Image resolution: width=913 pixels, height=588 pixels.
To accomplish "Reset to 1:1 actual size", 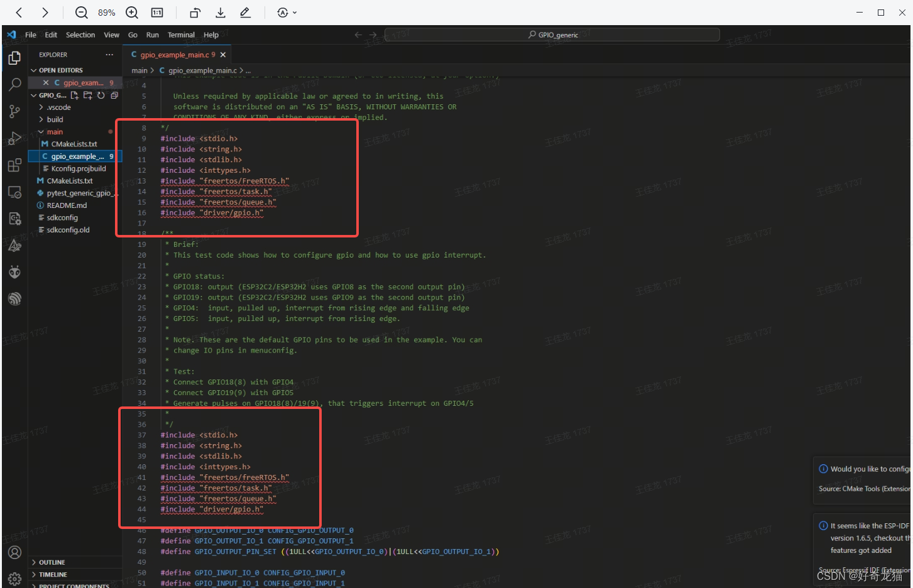I will point(157,13).
